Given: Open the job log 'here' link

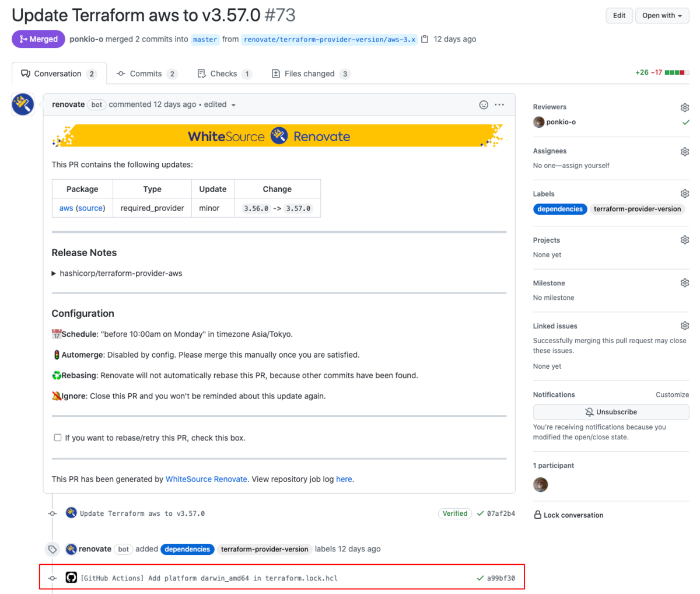Looking at the screenshot, I should 344,479.
